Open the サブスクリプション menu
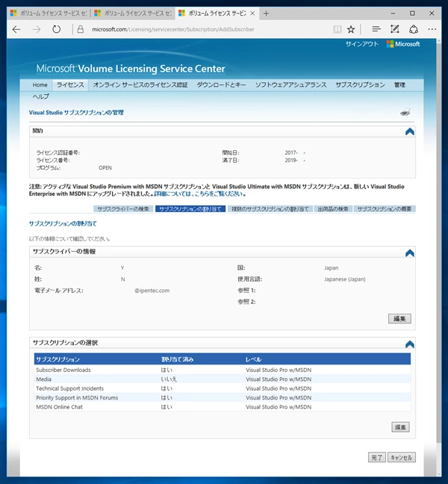This screenshot has height=484, width=448. [360, 85]
